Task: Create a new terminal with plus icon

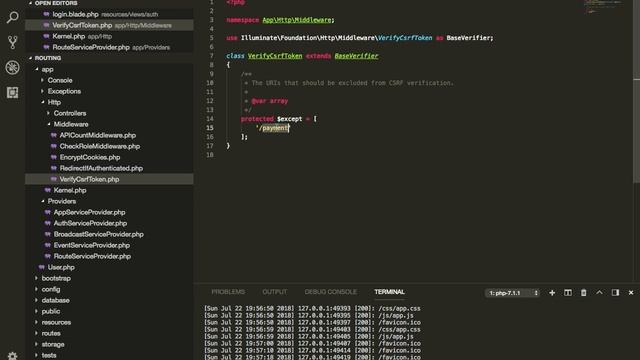Action: (552, 293)
